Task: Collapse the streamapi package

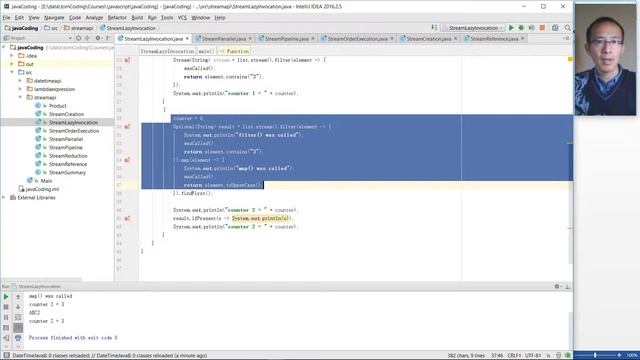Action: [20, 97]
